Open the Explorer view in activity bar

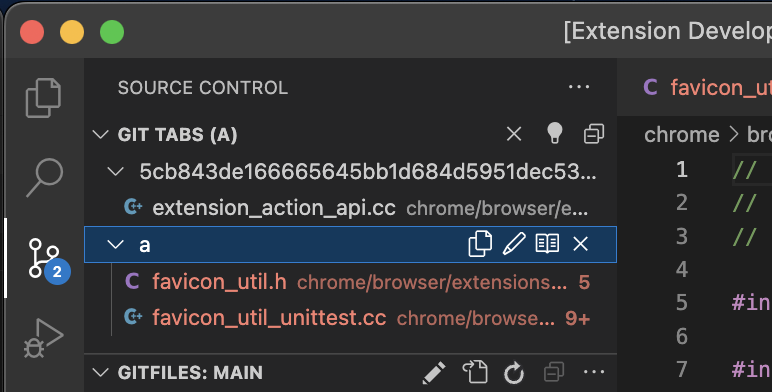click(43, 98)
